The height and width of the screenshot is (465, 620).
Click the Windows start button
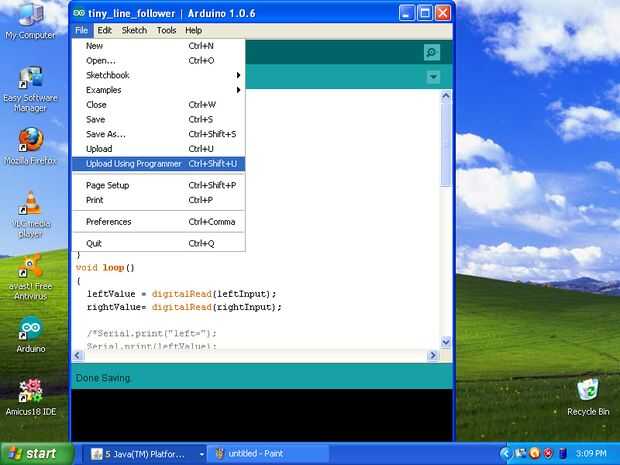point(37,453)
